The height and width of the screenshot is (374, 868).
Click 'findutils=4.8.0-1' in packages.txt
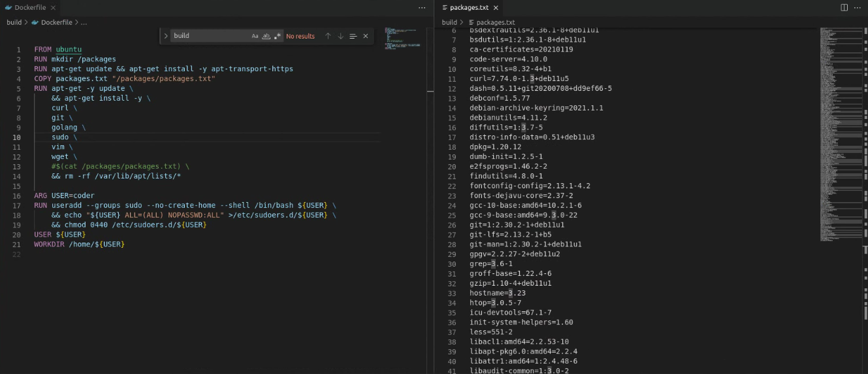point(506,177)
